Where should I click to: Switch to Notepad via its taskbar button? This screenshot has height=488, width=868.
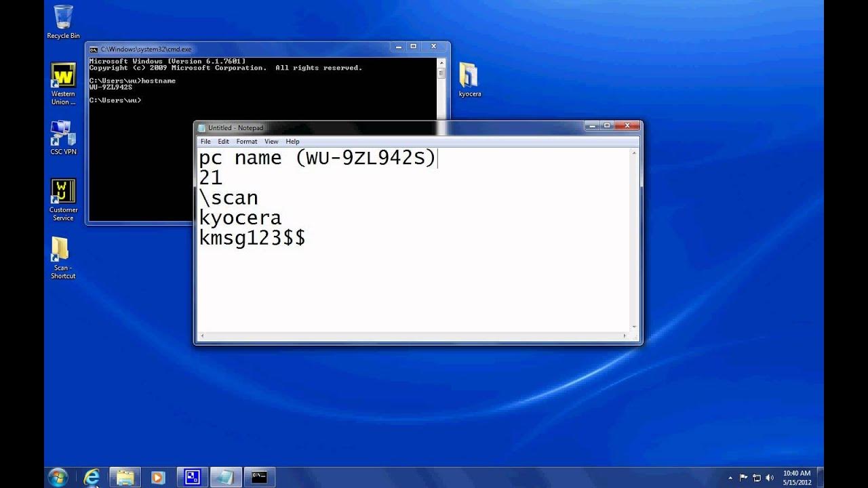coord(225,476)
